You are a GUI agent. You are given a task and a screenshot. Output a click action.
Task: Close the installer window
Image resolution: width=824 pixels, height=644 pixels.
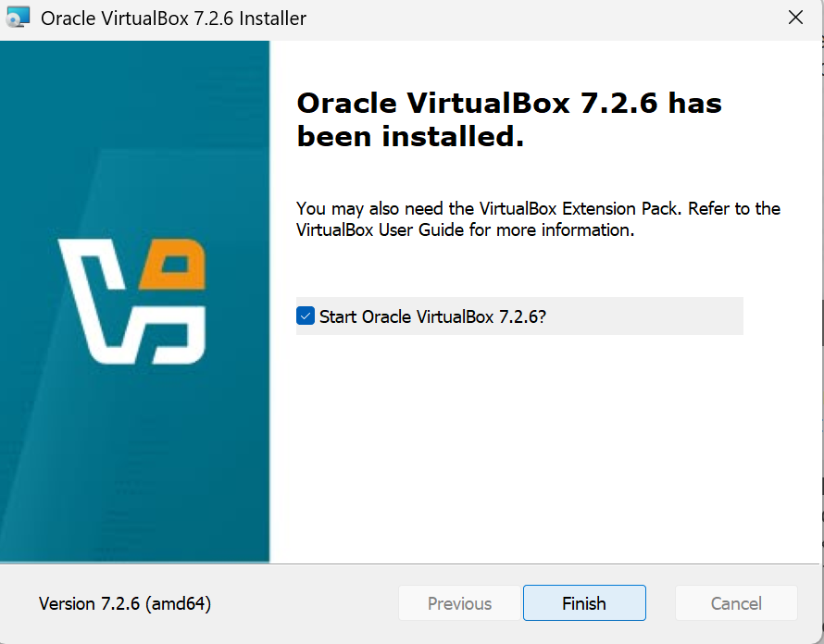pyautogui.click(x=795, y=18)
